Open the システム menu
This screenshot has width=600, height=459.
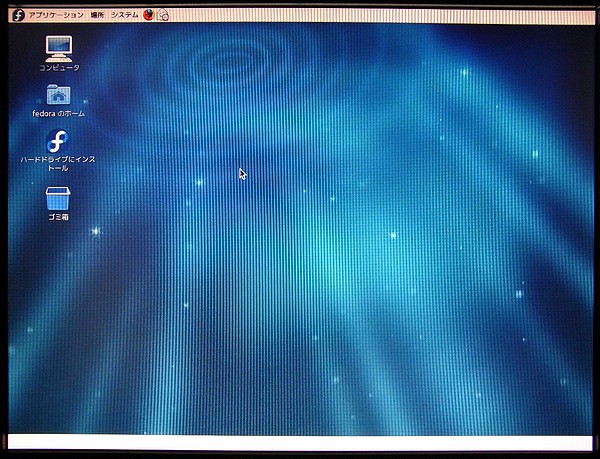[124, 15]
